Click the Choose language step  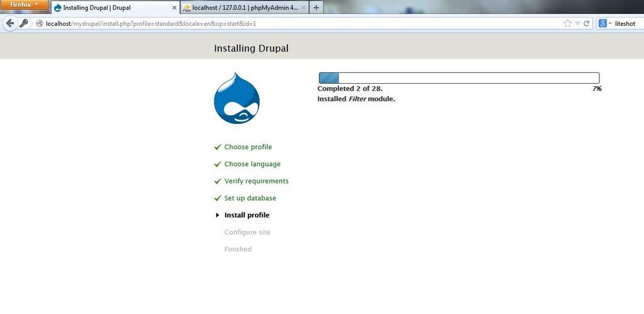(x=252, y=164)
